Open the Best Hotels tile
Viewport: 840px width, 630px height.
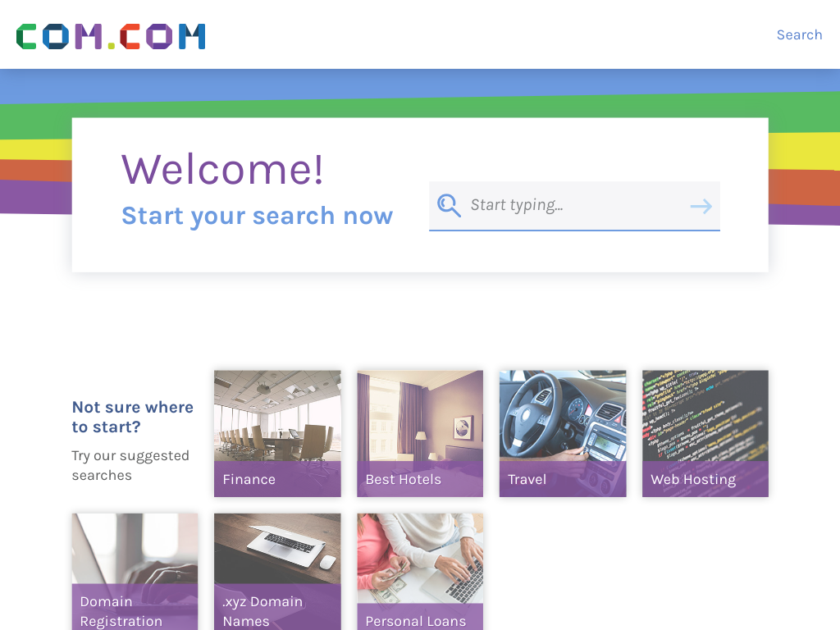(x=420, y=433)
